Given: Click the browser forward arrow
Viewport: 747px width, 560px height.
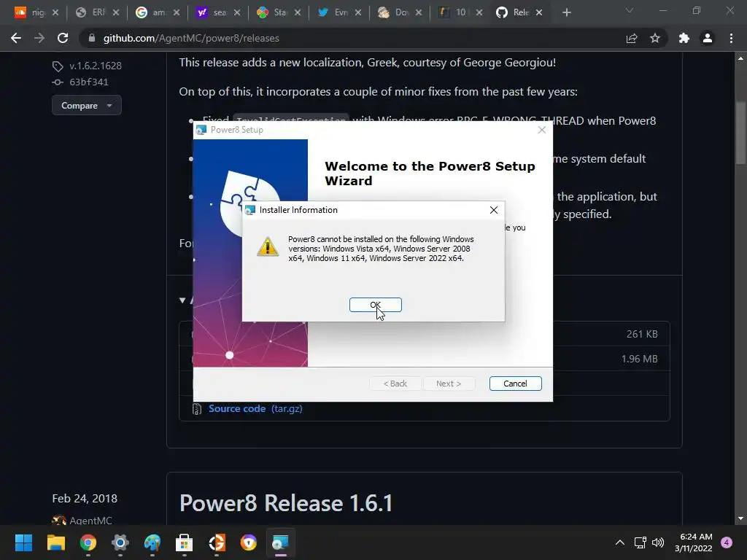Looking at the screenshot, I should (x=39, y=38).
